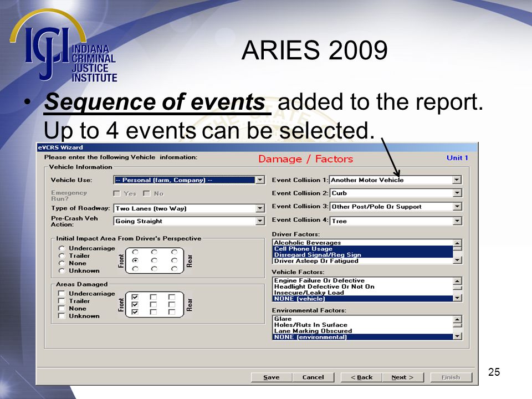Select NONE (vehicle) factor

tap(362, 299)
